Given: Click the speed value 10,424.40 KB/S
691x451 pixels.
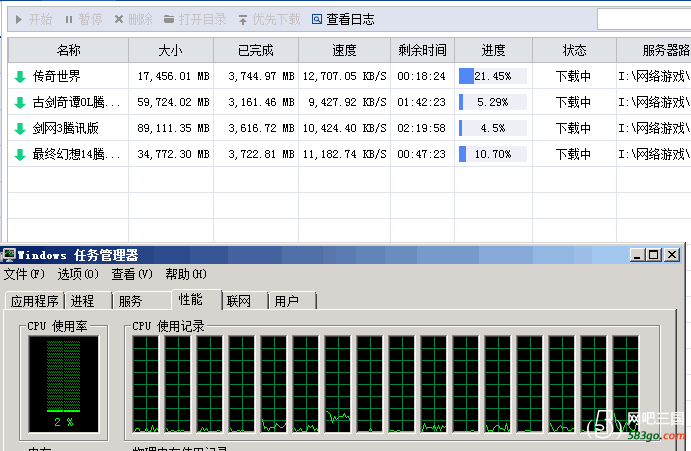Looking at the screenshot, I should 344,128.
